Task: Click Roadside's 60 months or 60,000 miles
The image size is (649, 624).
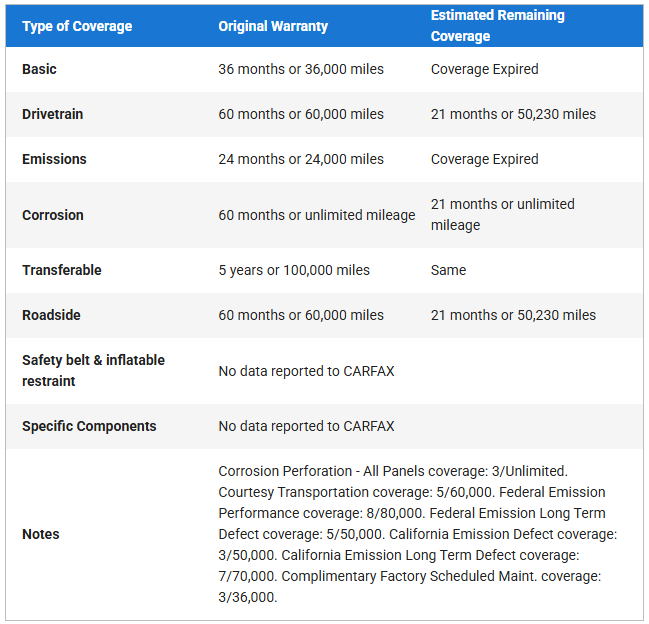Action: tap(301, 315)
